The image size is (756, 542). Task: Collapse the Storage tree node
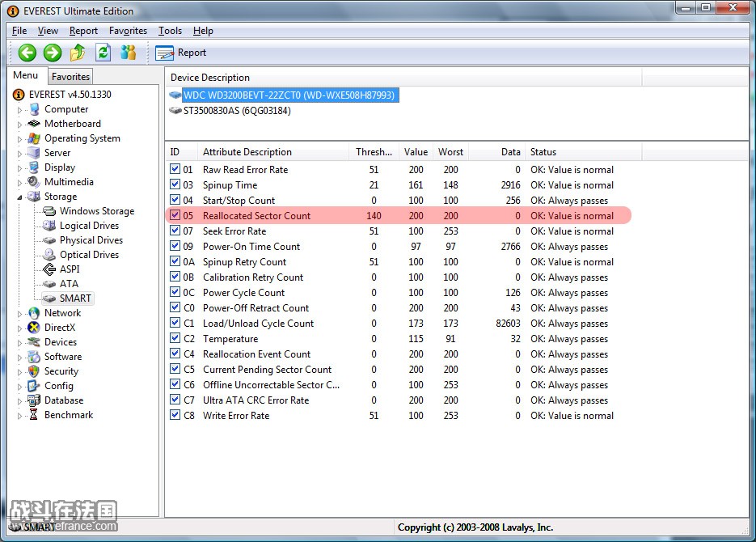(19, 197)
